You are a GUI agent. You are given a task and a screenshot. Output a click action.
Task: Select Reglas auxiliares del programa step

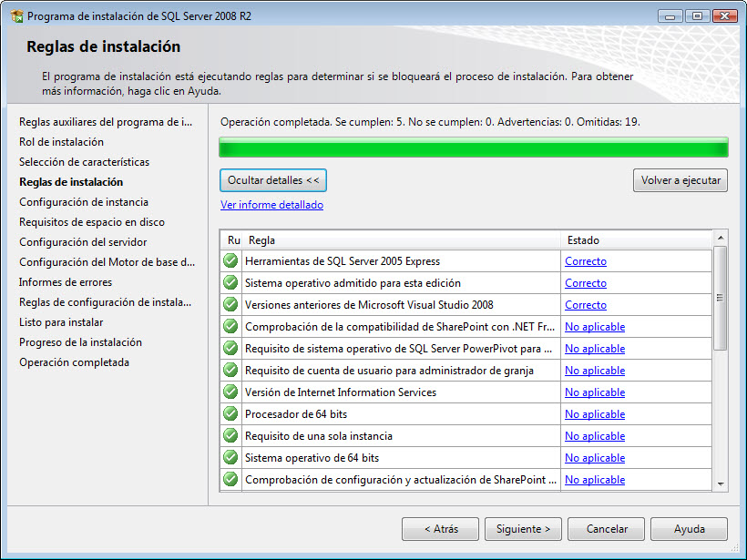(x=106, y=122)
